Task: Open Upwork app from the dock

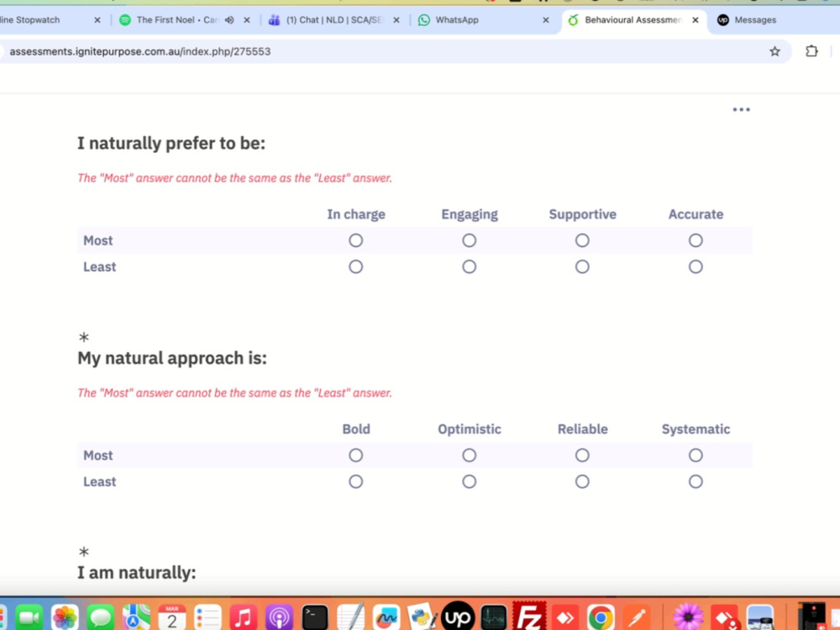Action: (458, 617)
